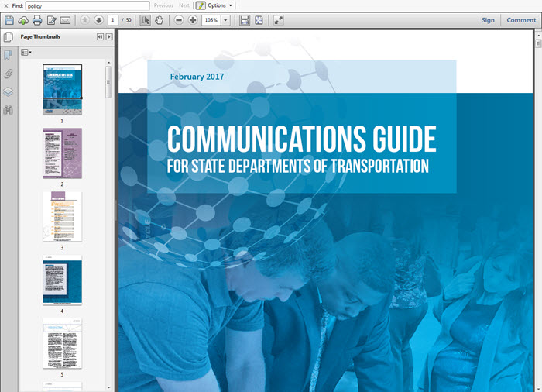Click the fit one full page icon
The height and width of the screenshot is (392, 542).
tap(259, 20)
